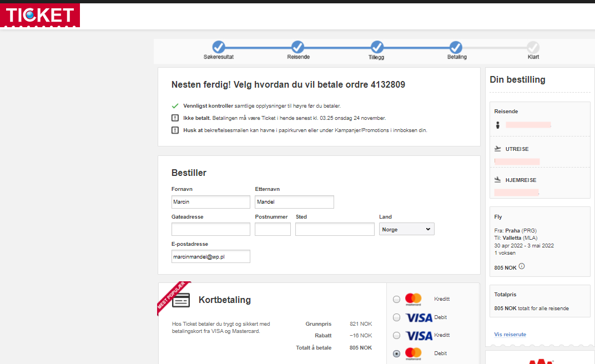
Task: Click the Totalt å betale 805 NOK amount
Action: click(x=360, y=348)
